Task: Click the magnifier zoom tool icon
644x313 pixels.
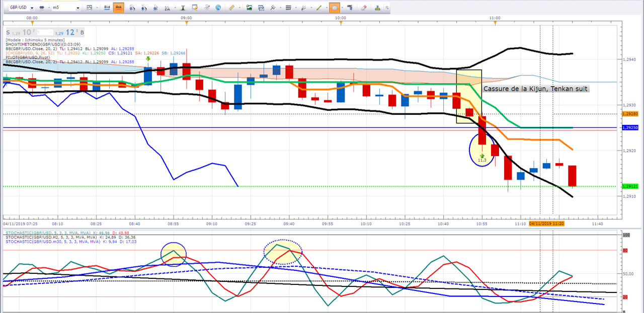Action: (x=167, y=8)
